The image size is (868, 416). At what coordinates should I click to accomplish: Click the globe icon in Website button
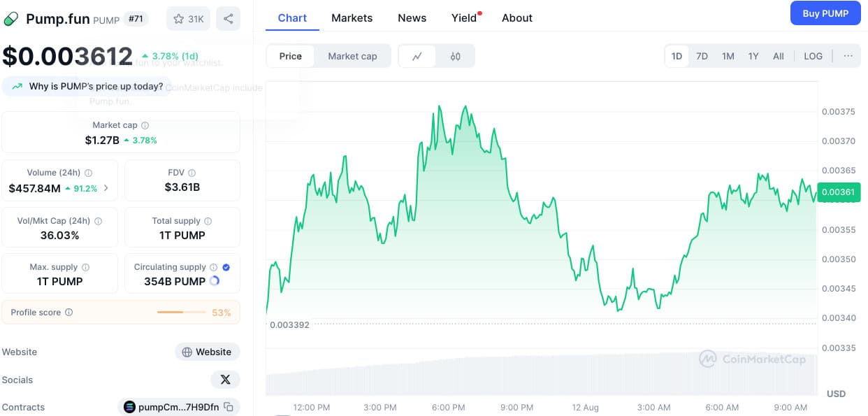[187, 352]
